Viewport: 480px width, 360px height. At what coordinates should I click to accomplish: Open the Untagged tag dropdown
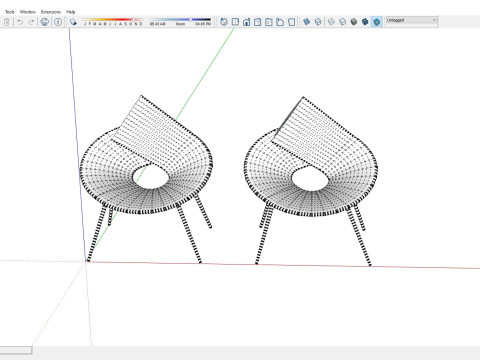pyautogui.click(x=411, y=20)
